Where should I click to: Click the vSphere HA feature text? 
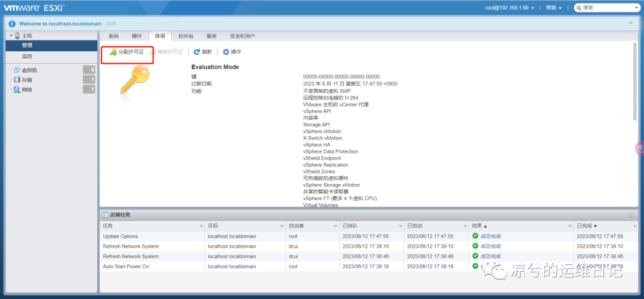(317, 145)
